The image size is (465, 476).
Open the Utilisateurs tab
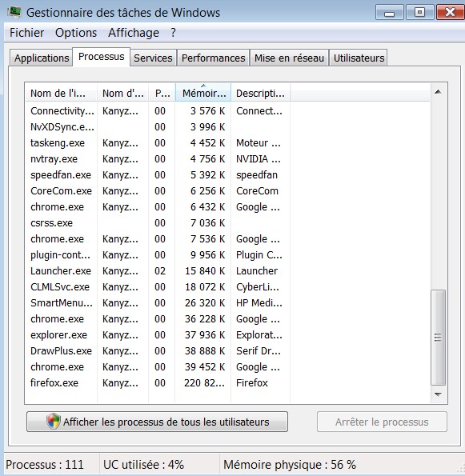click(359, 58)
